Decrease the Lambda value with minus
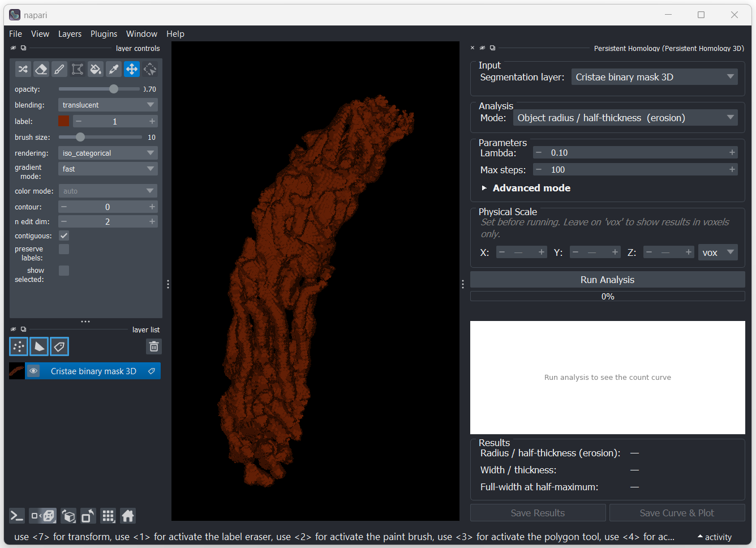 coord(539,152)
